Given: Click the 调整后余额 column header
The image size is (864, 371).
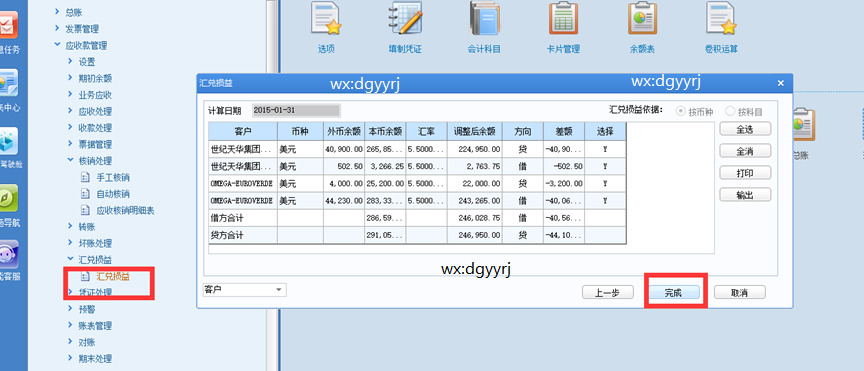Looking at the screenshot, I should [x=474, y=131].
